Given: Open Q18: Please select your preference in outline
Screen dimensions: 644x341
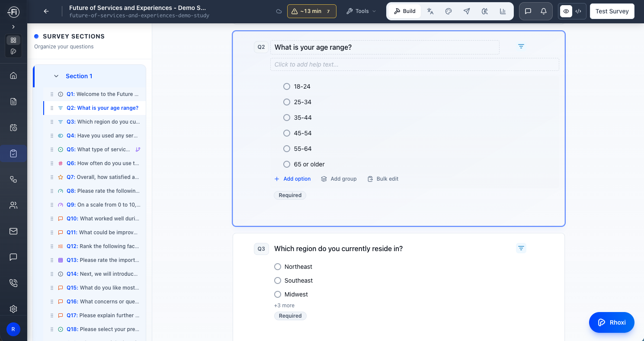Looking at the screenshot, I should click(94, 329).
